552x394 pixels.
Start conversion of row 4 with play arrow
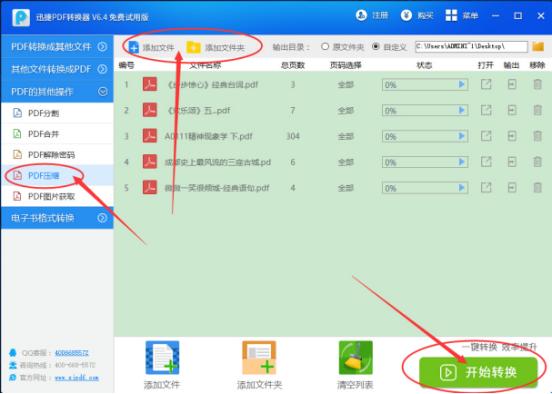(462, 162)
